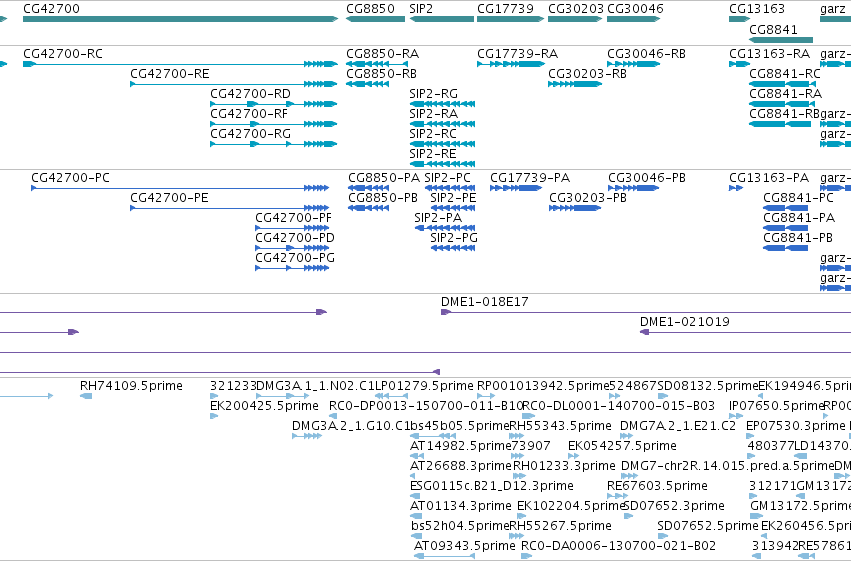Click the CG30046 gene label
The height and width of the screenshot is (561, 851).
pos(635,9)
